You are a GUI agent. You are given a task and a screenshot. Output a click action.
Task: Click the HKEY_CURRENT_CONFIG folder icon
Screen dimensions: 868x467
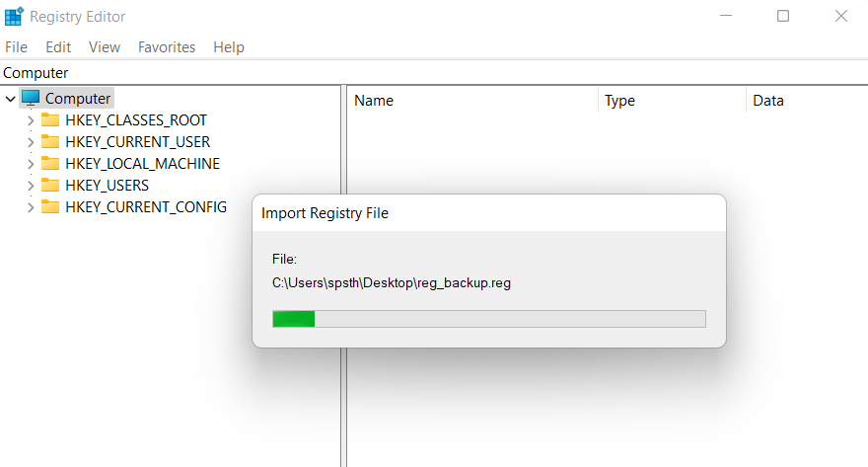click(x=50, y=206)
